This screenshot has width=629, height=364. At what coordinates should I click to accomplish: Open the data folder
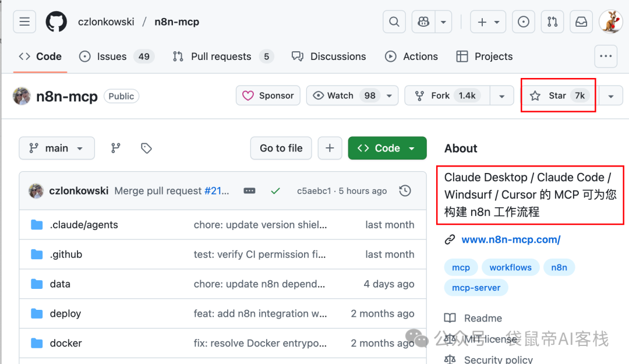(60, 284)
